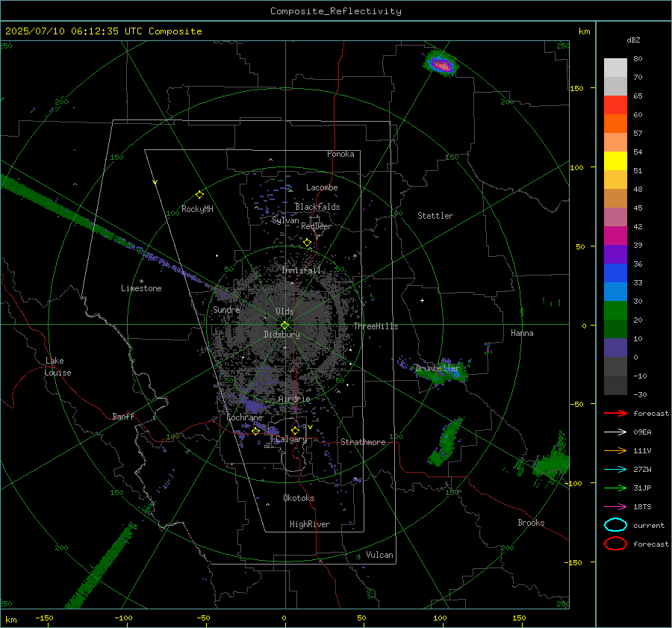Screen dimensions: 672x628
Task: Click the cyan 27ZW arrow icon
Action: (x=615, y=470)
